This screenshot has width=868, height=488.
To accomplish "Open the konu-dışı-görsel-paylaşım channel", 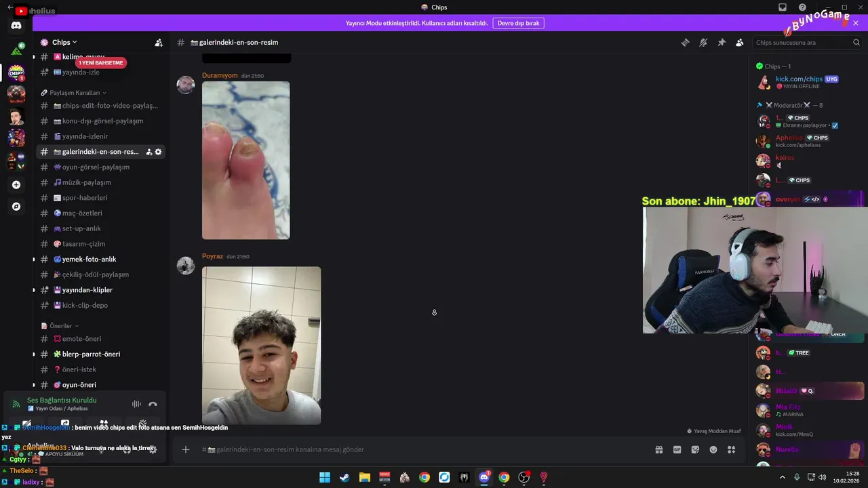I will [100, 121].
